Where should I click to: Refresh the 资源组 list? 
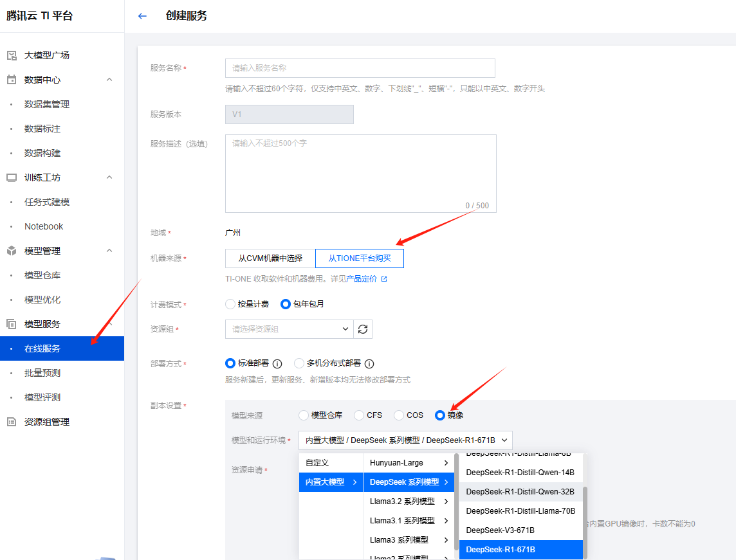(x=363, y=329)
